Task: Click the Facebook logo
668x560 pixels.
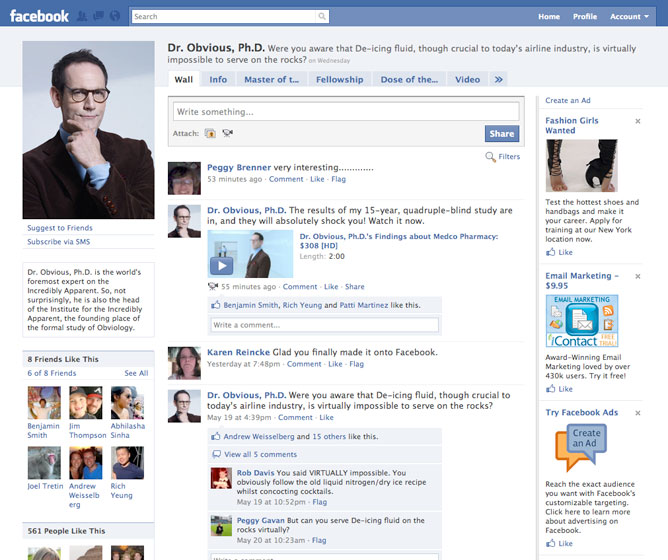Action: [39, 16]
